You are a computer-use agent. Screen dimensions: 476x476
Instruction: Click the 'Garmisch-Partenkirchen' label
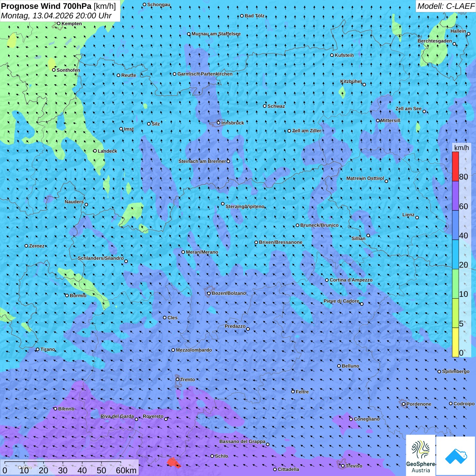coord(205,74)
